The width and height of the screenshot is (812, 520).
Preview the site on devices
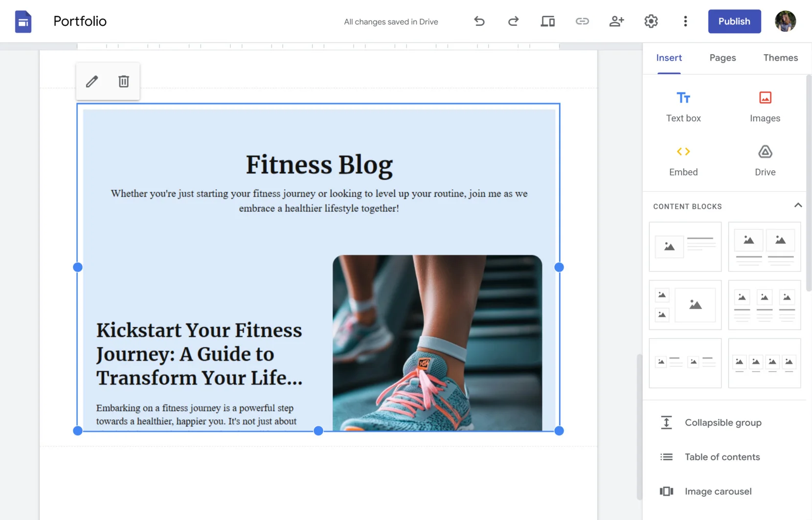coord(547,21)
